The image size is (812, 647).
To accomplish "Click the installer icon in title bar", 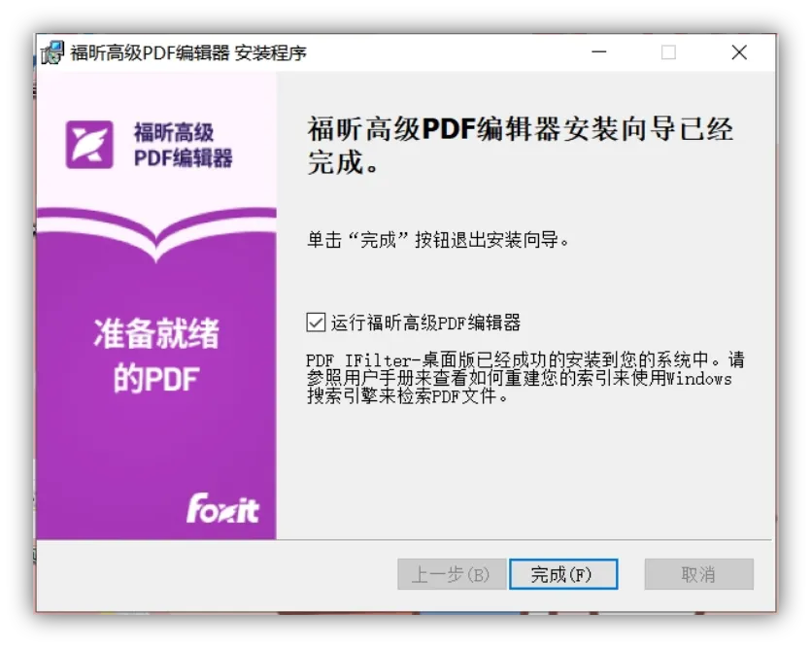I will 52,52.
